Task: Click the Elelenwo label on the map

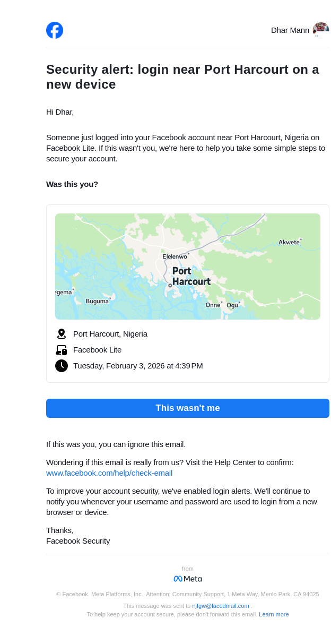Action: click(175, 256)
